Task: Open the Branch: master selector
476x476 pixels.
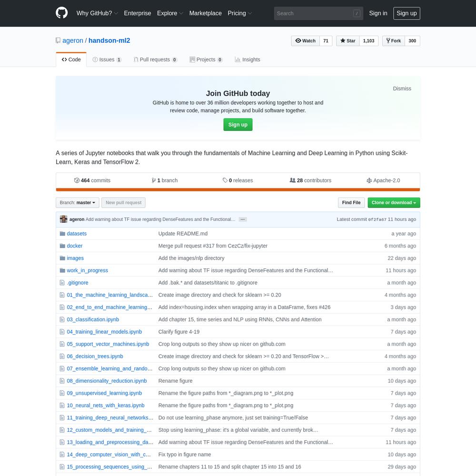Action: tap(78, 202)
